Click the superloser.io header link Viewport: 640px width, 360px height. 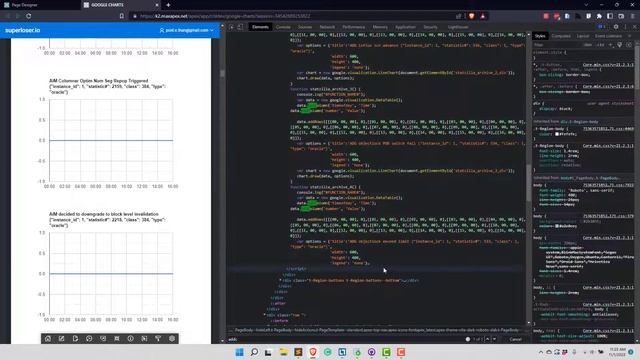coord(22,30)
